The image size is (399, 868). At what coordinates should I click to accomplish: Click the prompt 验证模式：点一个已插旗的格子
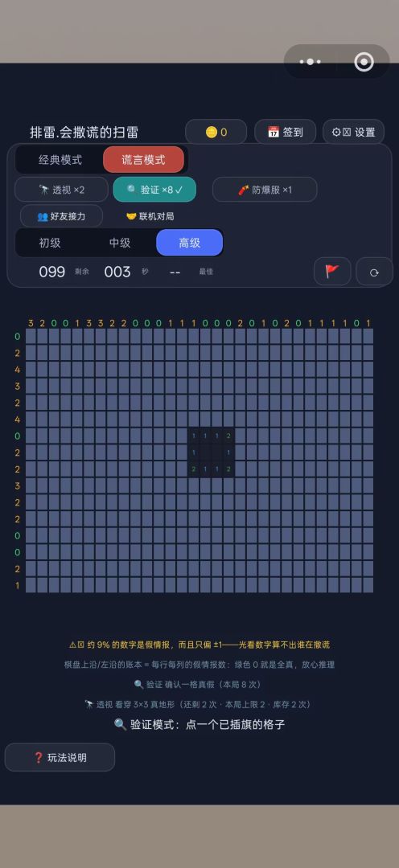(x=199, y=724)
